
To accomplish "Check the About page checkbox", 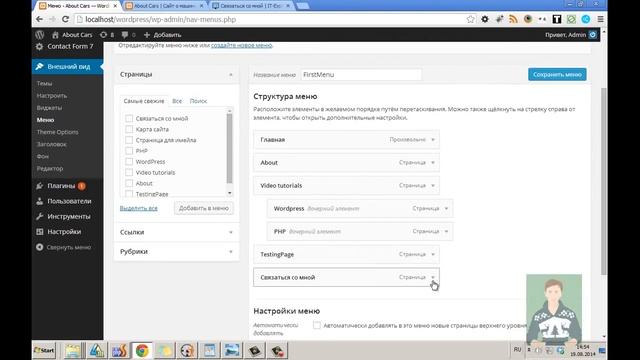I will click(129, 183).
